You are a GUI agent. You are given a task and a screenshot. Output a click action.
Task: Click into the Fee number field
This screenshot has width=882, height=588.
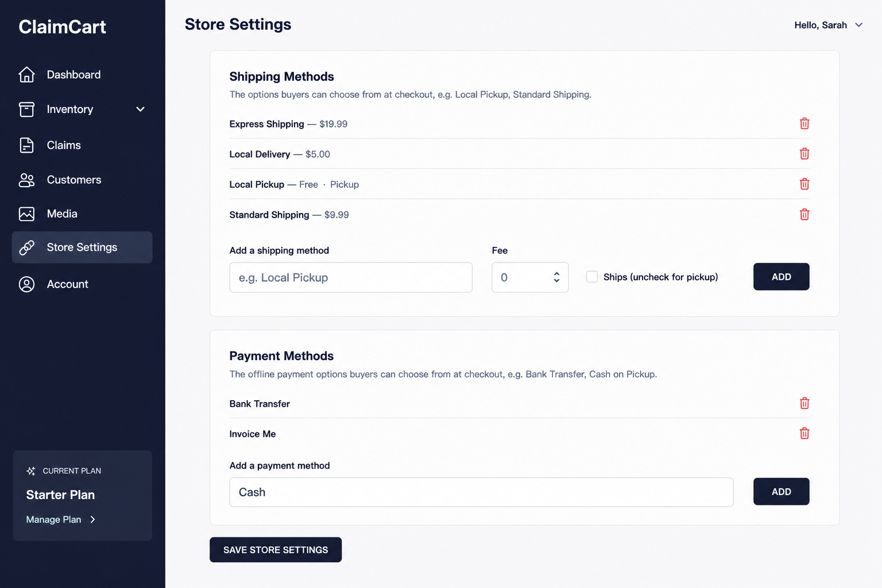[x=530, y=277]
